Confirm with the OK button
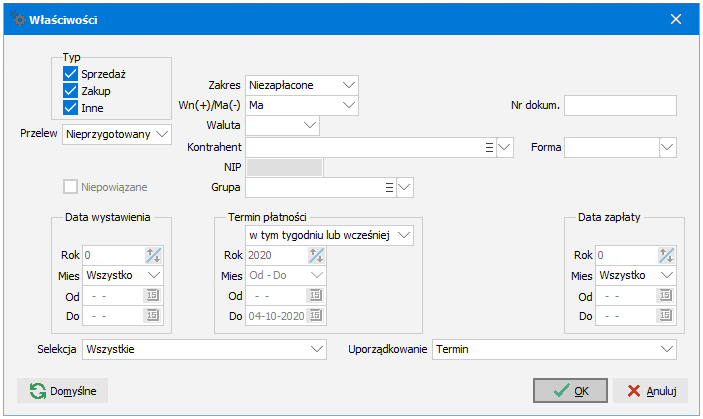The width and height of the screenshot is (703, 419). pos(570,391)
